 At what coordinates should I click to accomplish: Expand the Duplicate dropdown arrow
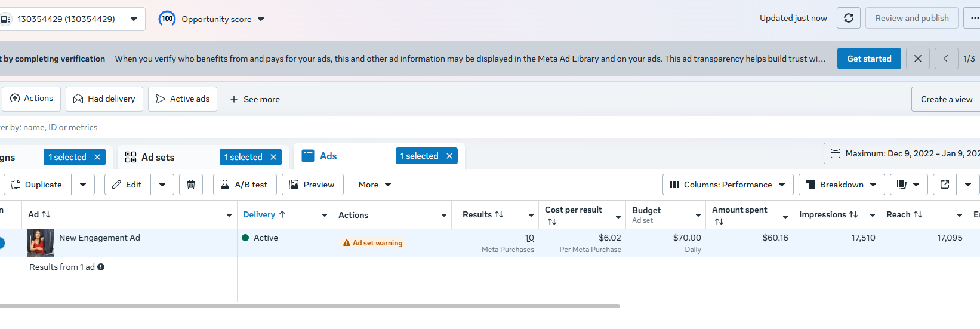click(x=83, y=185)
